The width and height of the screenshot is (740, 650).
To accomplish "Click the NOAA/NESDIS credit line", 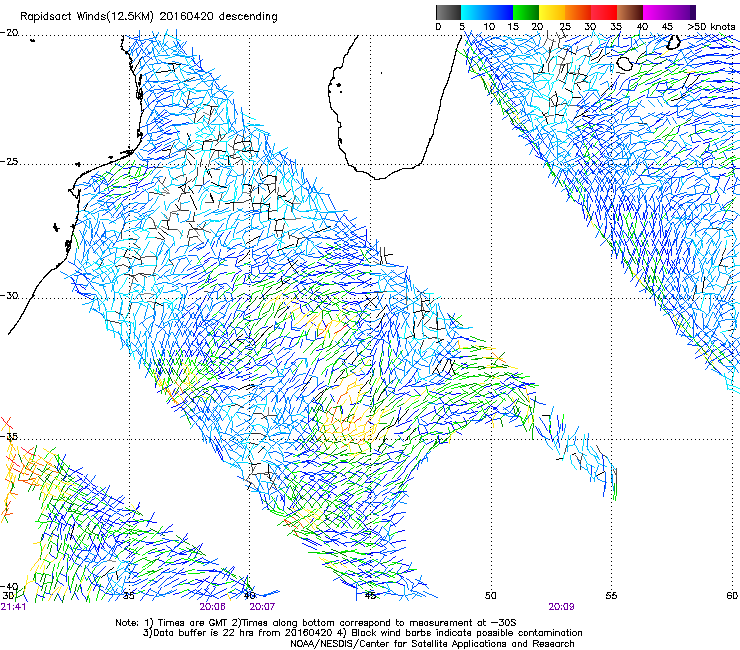I will [432, 644].
